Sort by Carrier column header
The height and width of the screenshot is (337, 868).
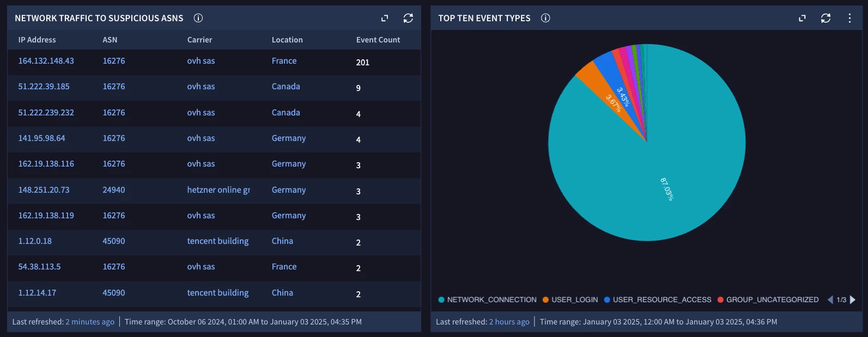[x=200, y=40]
